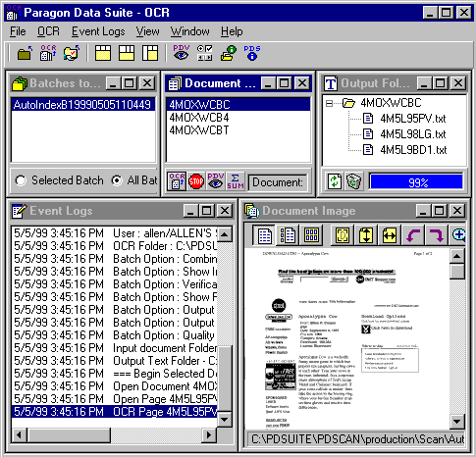Select the All Batches radio button

(117, 180)
